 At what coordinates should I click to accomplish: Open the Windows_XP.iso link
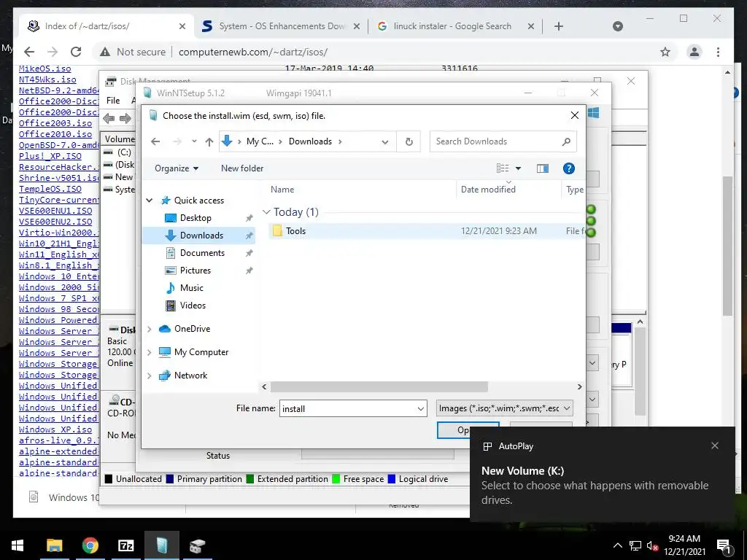[55, 429]
